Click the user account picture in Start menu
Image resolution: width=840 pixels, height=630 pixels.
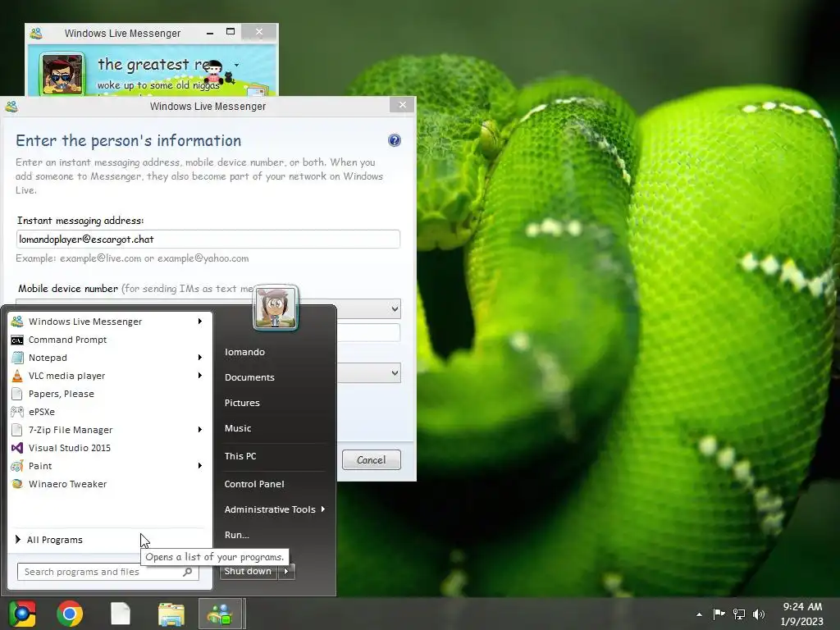276,308
